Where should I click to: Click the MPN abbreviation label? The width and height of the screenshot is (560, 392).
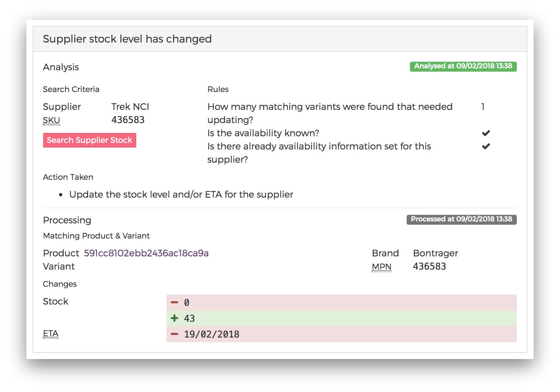pyautogui.click(x=382, y=267)
